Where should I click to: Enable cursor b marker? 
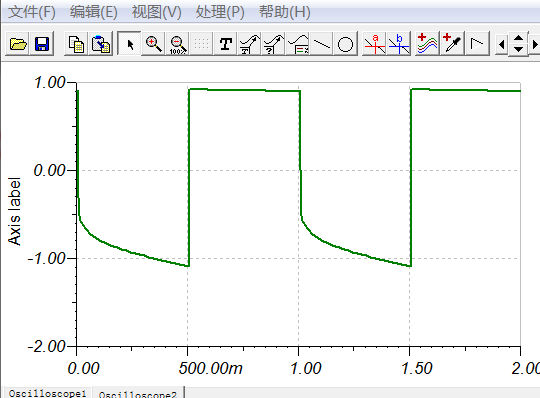pyautogui.click(x=399, y=44)
